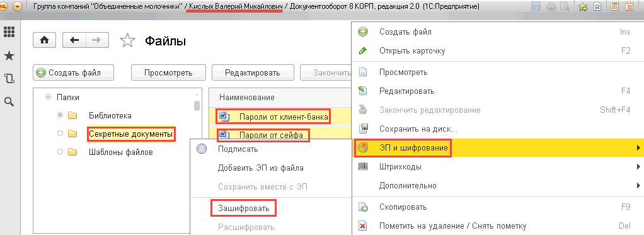Open the history icon in sidebar
644x235 pixels.
[9, 79]
